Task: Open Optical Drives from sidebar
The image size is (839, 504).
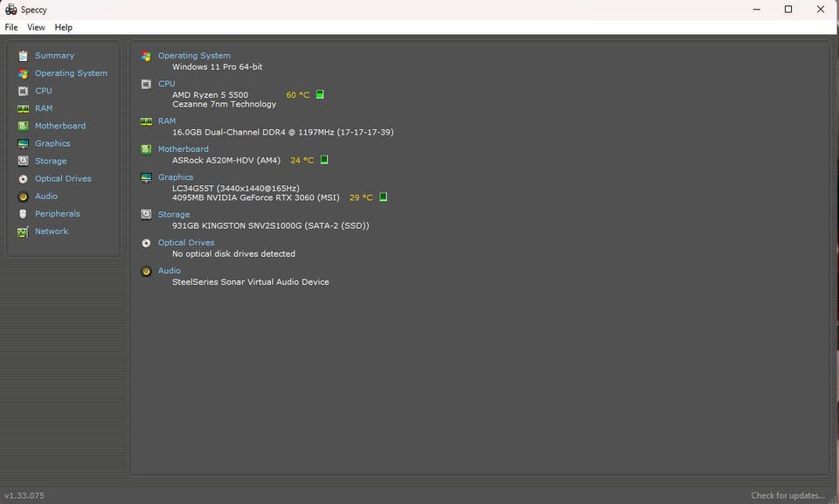Action: coord(63,179)
